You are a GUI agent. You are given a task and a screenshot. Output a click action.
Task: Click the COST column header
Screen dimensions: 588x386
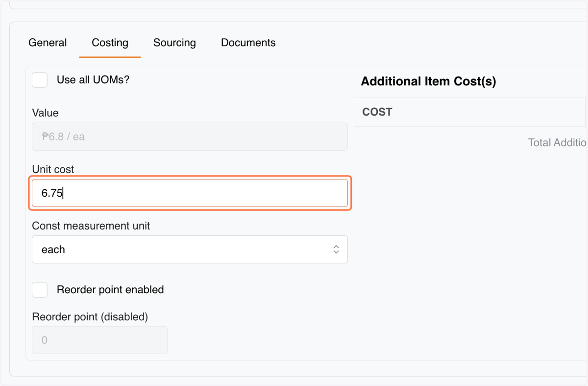click(x=377, y=112)
